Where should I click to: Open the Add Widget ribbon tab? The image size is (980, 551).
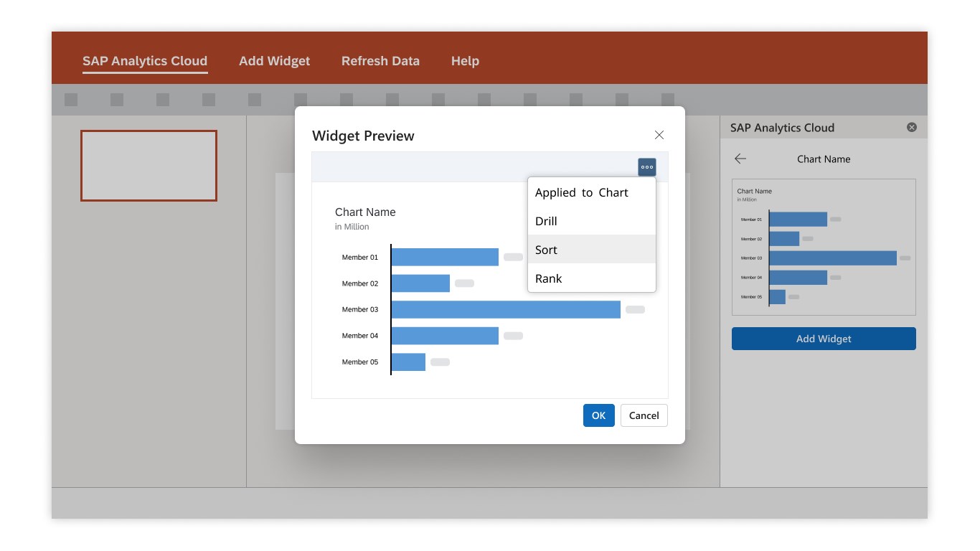pyautogui.click(x=274, y=61)
